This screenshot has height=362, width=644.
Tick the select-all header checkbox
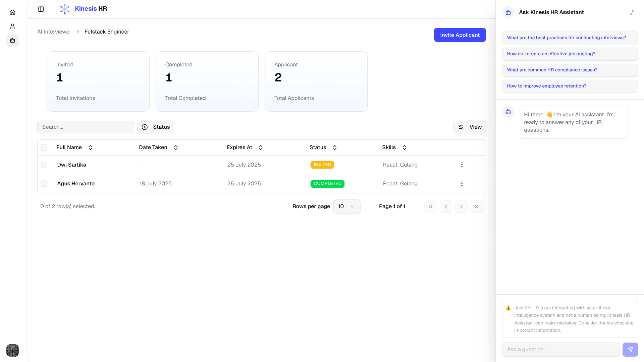[x=44, y=147]
